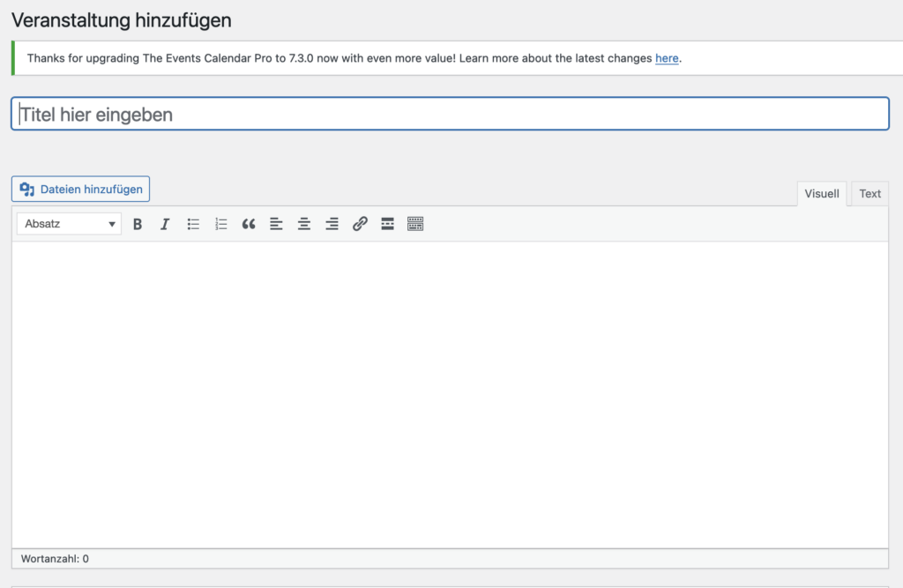Insert a numbered list
This screenshot has width=903, height=588.
[x=221, y=224]
